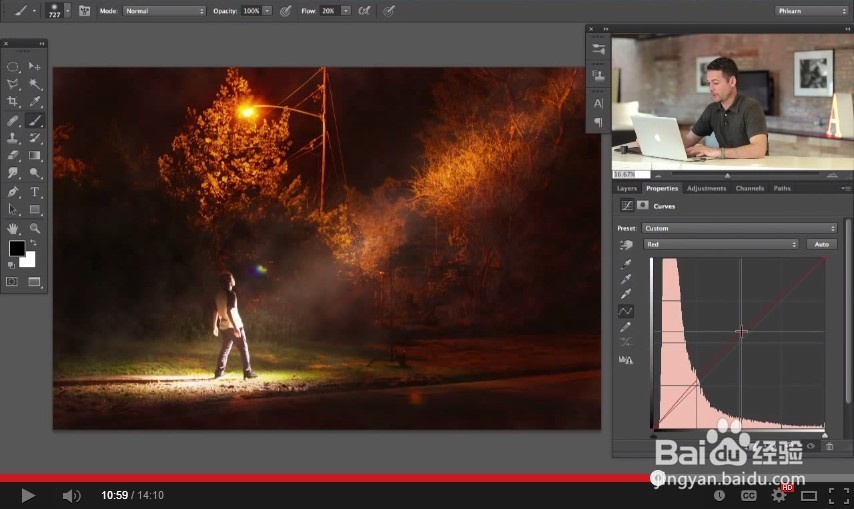This screenshot has height=509, width=854.
Task: Select the Healing Brush tool
Action: pos(13,120)
